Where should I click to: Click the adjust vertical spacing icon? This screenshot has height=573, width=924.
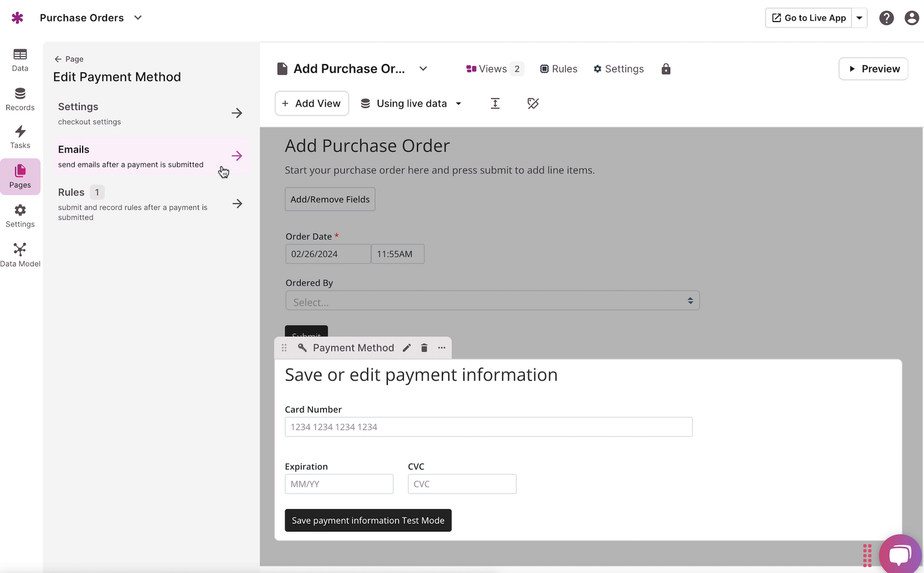(495, 104)
